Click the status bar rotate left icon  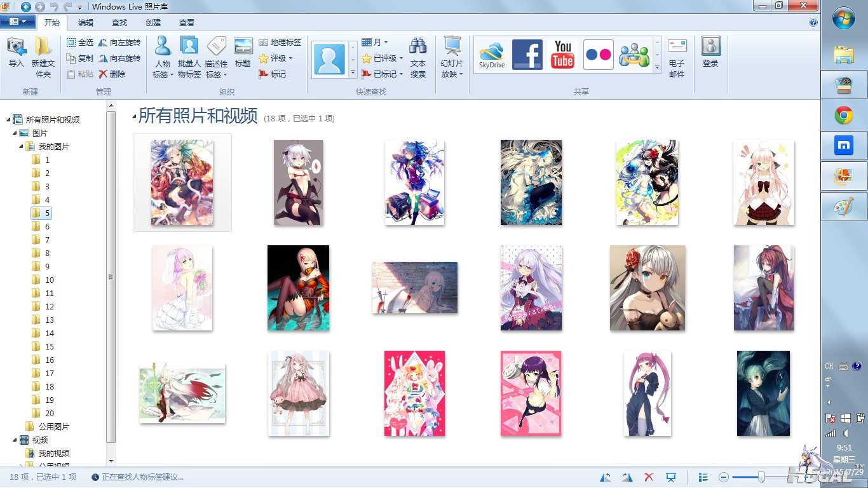pos(606,477)
